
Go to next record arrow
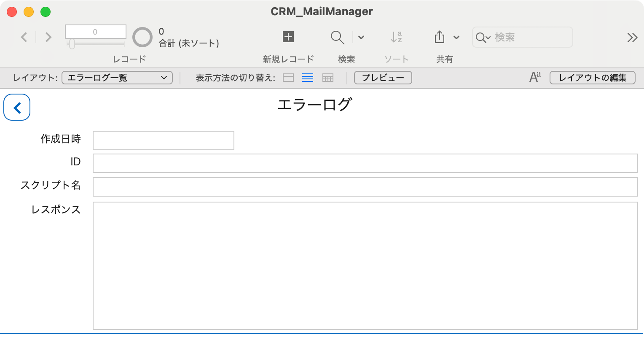coord(48,37)
